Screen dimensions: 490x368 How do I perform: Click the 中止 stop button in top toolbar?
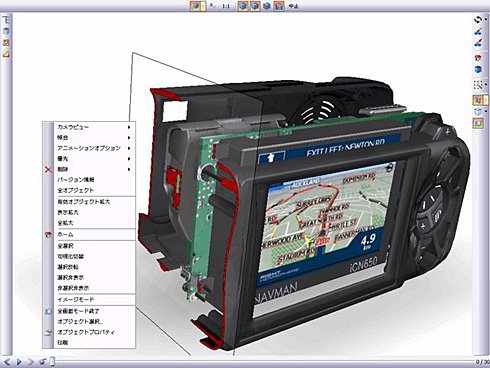(x=293, y=6)
